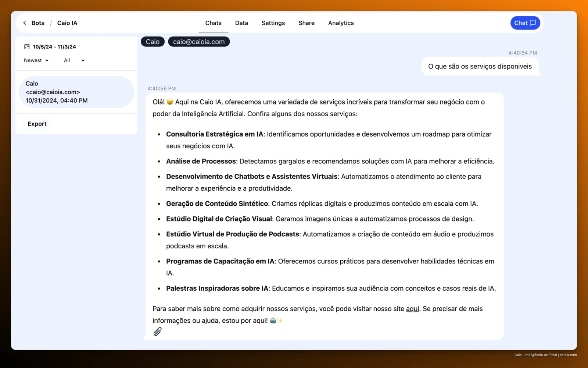Click the Caio IA breadcrumb title
This screenshot has height=368, width=588.
coord(67,23)
